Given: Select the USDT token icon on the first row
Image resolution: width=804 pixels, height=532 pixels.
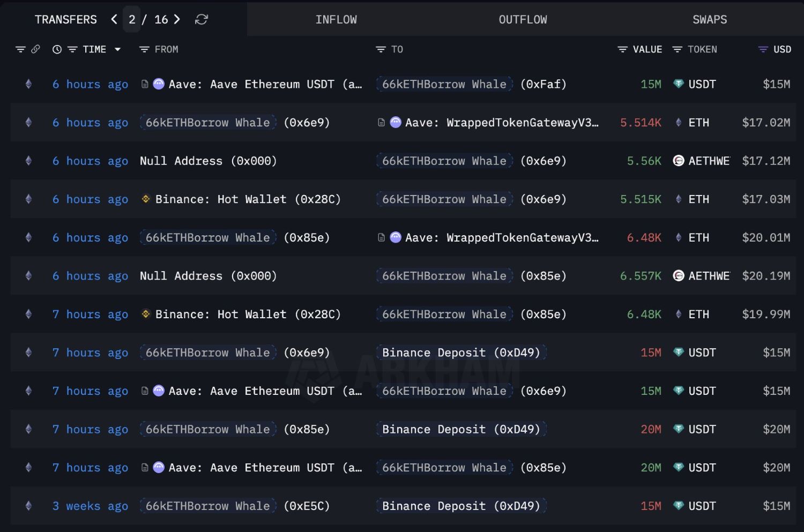Looking at the screenshot, I should [x=679, y=84].
